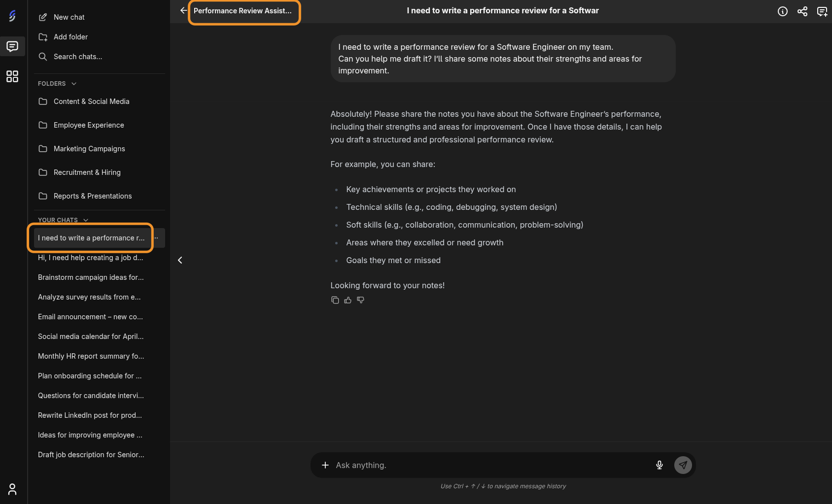This screenshot has height=504, width=832.
Task: Click the send message paper plane icon
Action: coord(683,465)
